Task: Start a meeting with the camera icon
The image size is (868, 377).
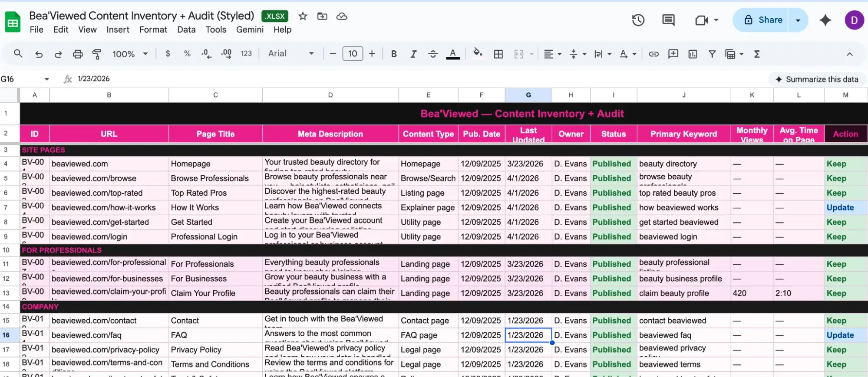Action: click(701, 20)
